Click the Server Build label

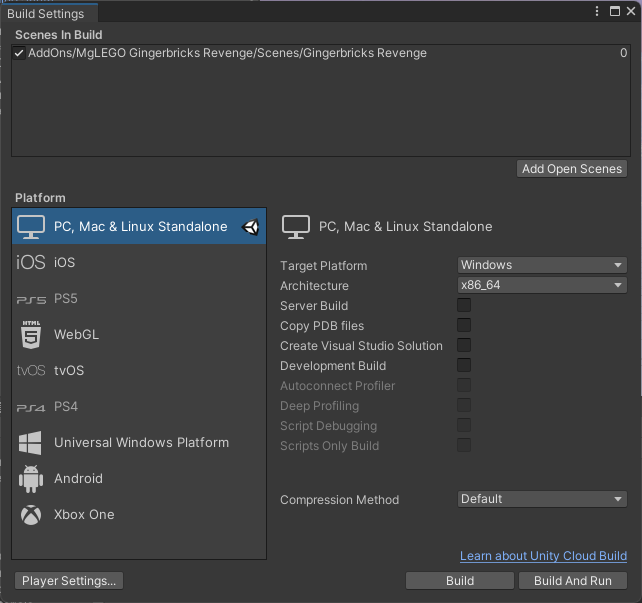tap(314, 306)
